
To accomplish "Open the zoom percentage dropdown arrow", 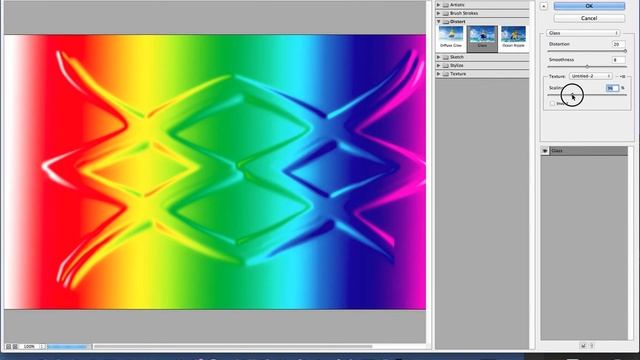I will 42,347.
